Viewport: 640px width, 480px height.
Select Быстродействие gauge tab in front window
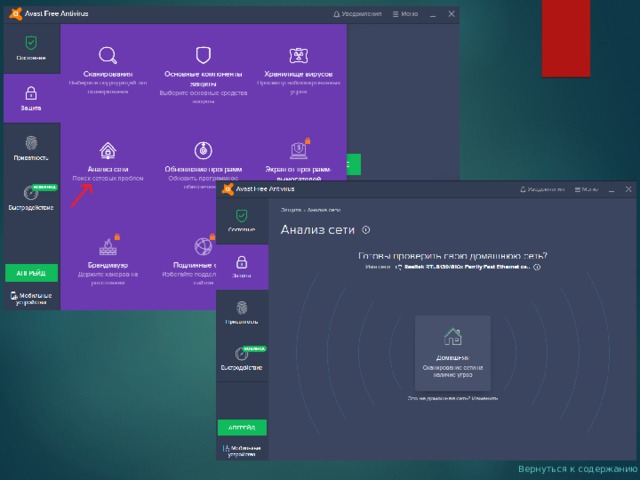pos(242,358)
